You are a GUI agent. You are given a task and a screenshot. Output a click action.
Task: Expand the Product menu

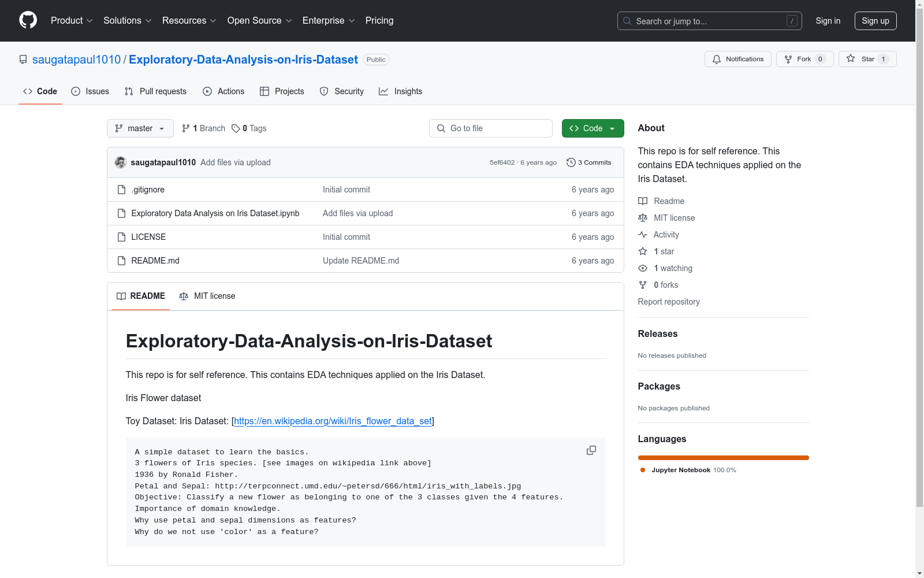point(72,20)
